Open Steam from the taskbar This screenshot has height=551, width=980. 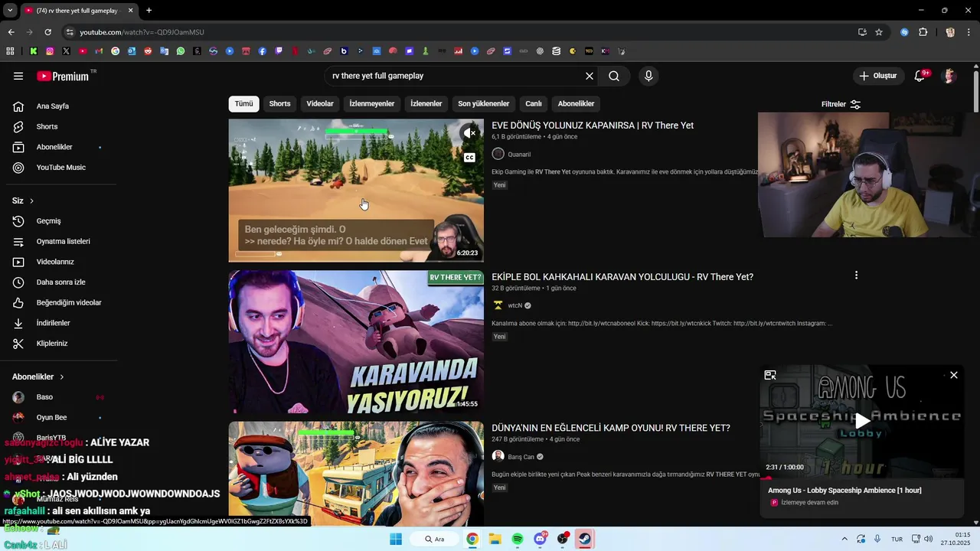click(x=585, y=539)
